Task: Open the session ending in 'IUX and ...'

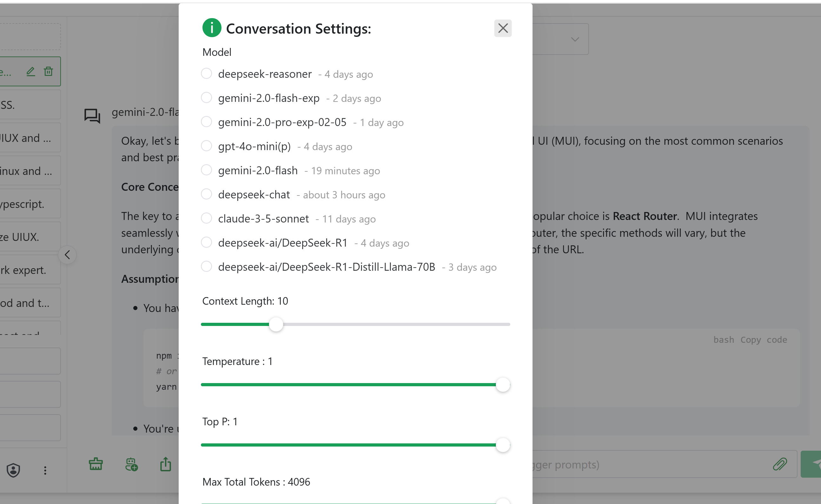Action: coord(30,138)
